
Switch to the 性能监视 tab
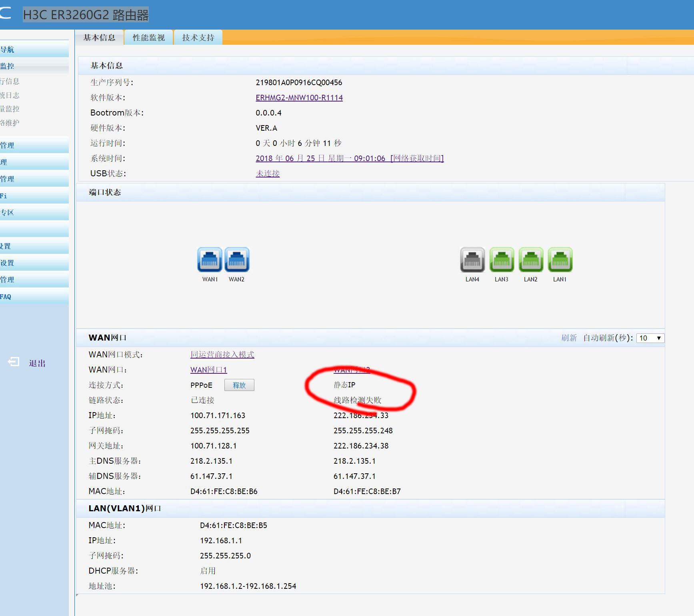[x=149, y=38]
